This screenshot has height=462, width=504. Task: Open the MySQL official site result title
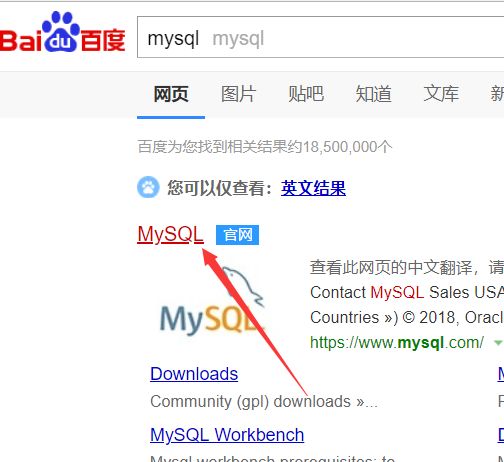click(170, 234)
